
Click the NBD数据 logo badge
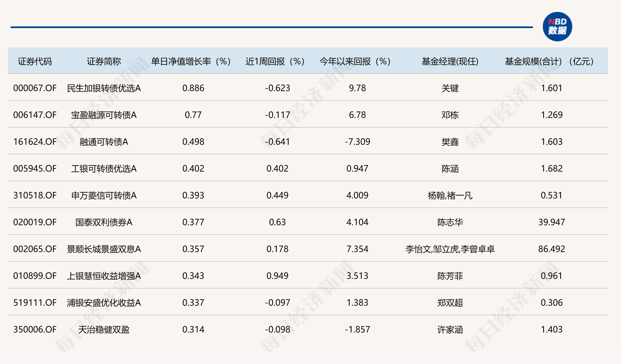coord(557,27)
